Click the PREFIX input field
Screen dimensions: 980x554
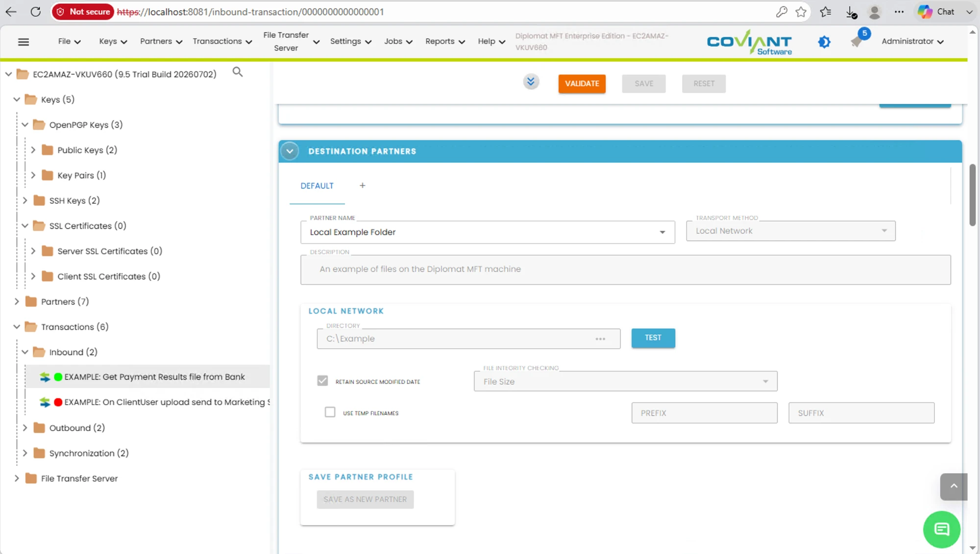[704, 413]
